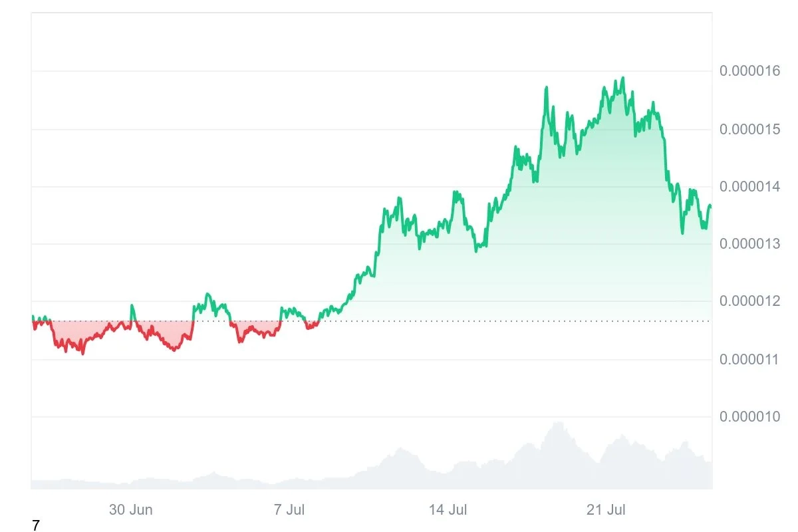Select the 7 Jul date label

(x=289, y=510)
